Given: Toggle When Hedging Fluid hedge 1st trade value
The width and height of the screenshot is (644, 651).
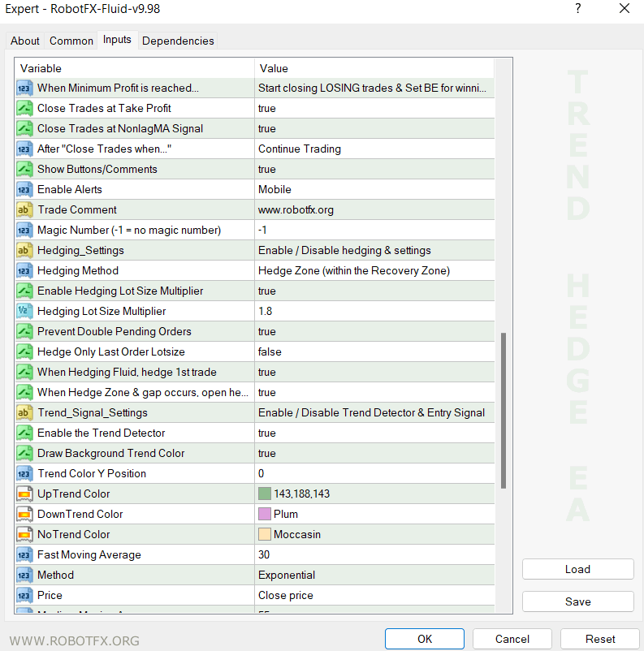Looking at the screenshot, I should [374, 373].
